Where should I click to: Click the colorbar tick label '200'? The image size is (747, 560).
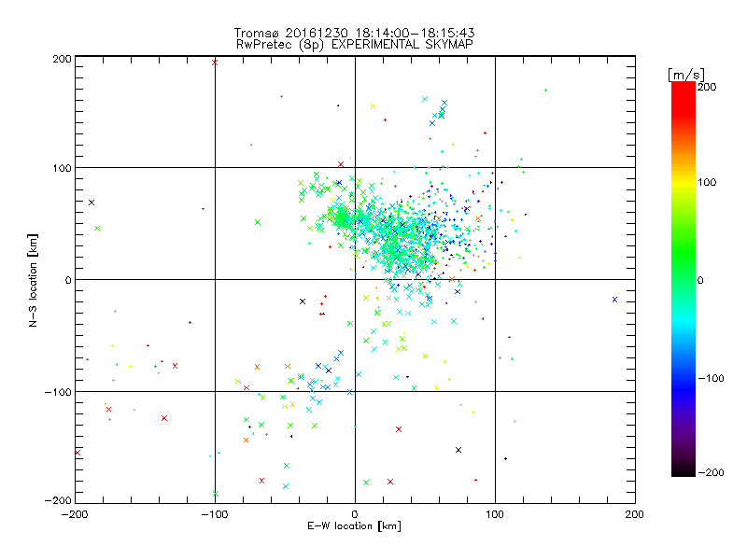point(707,87)
